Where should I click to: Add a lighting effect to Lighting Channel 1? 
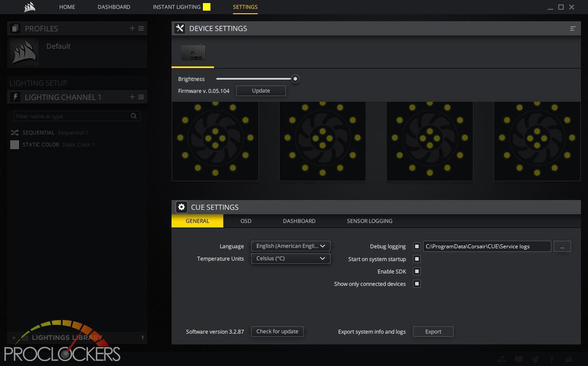(132, 97)
